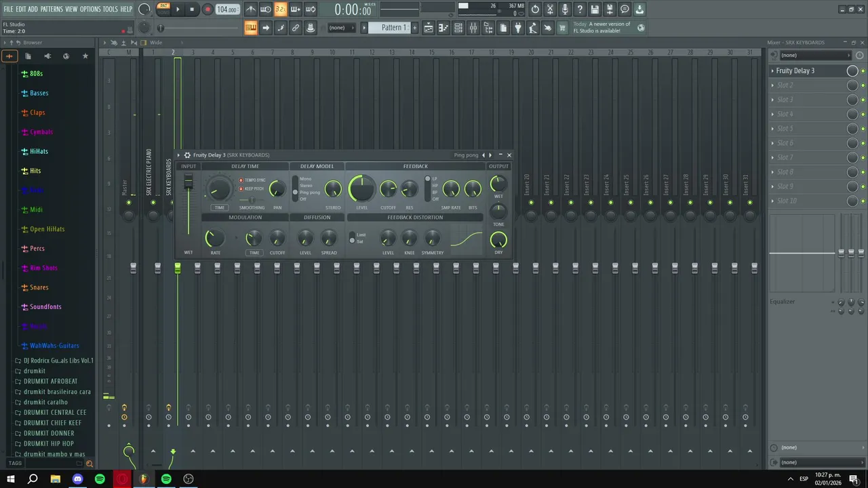Open the plugin picker plug icon
This screenshot has height=488, width=868.
coord(518,28)
